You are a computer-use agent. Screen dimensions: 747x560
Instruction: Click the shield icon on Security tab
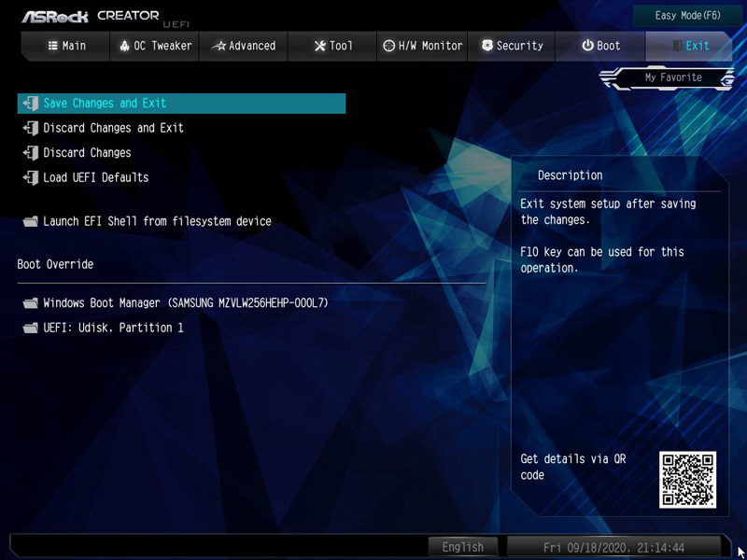[x=486, y=45]
